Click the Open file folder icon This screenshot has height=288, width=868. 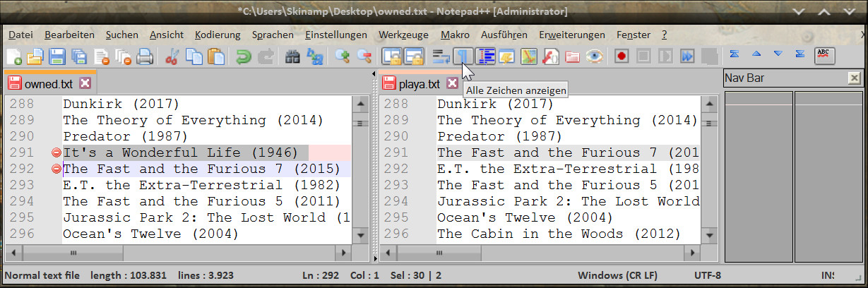click(35, 56)
